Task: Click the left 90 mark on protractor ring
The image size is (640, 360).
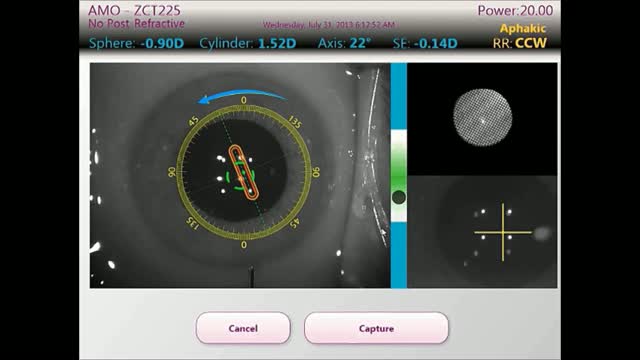Action: pos(172,172)
